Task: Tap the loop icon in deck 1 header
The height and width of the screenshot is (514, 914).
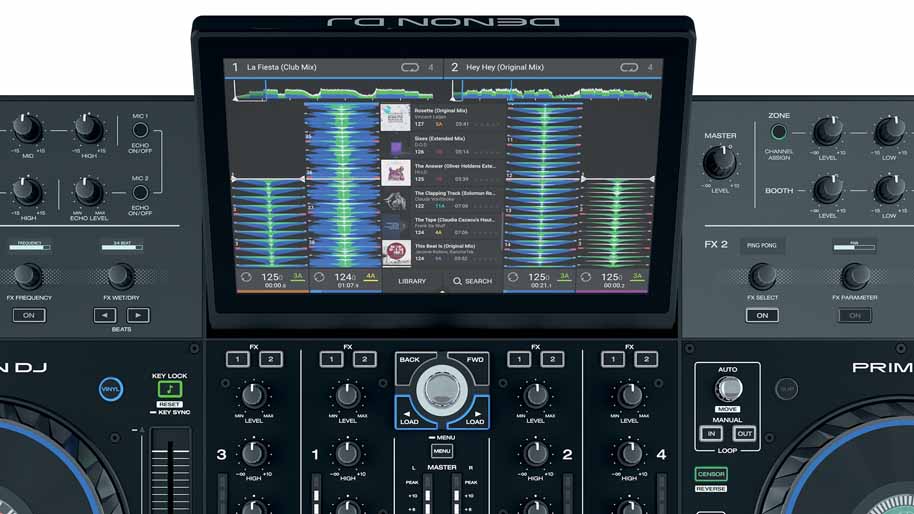Action: (x=410, y=67)
